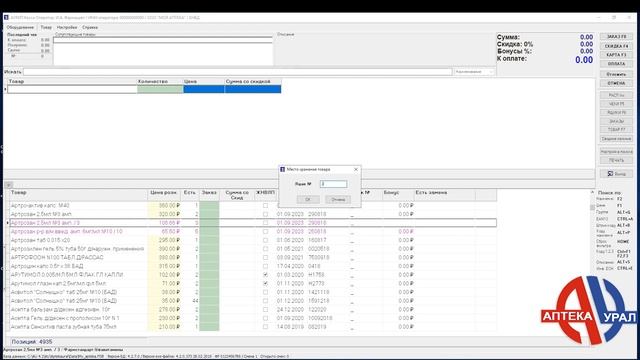
Task: Click the Отложить button
Action: tap(616, 74)
